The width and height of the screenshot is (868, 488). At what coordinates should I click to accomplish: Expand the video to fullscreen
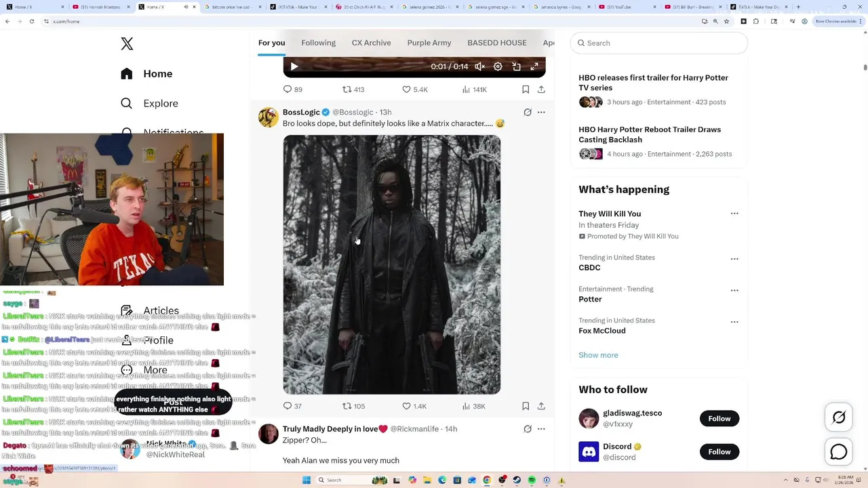pos(534,66)
